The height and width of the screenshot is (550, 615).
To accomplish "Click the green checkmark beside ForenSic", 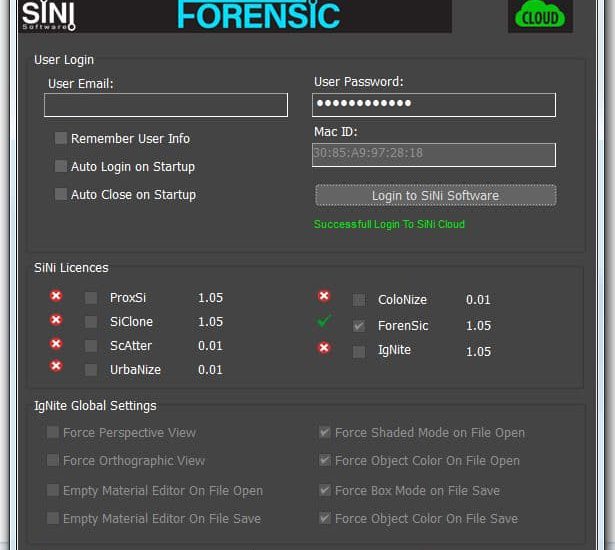I will coord(324,321).
